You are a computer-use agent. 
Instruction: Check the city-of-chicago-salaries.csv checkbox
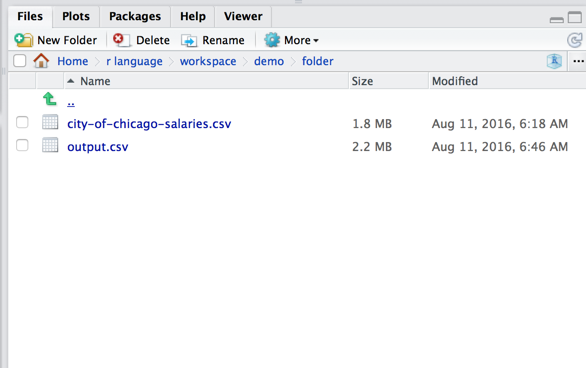22,122
